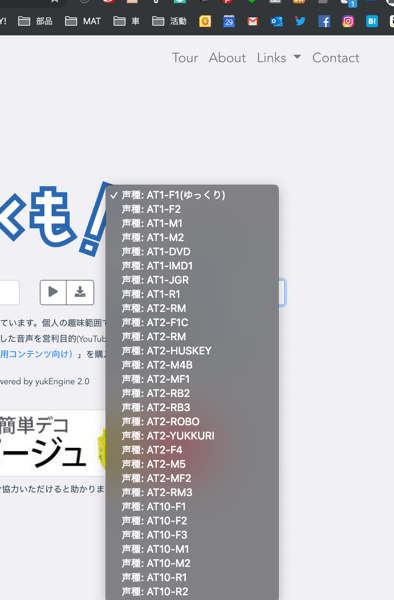Open the 部品 bookmark folder
This screenshot has width=394, height=600.
point(35,21)
